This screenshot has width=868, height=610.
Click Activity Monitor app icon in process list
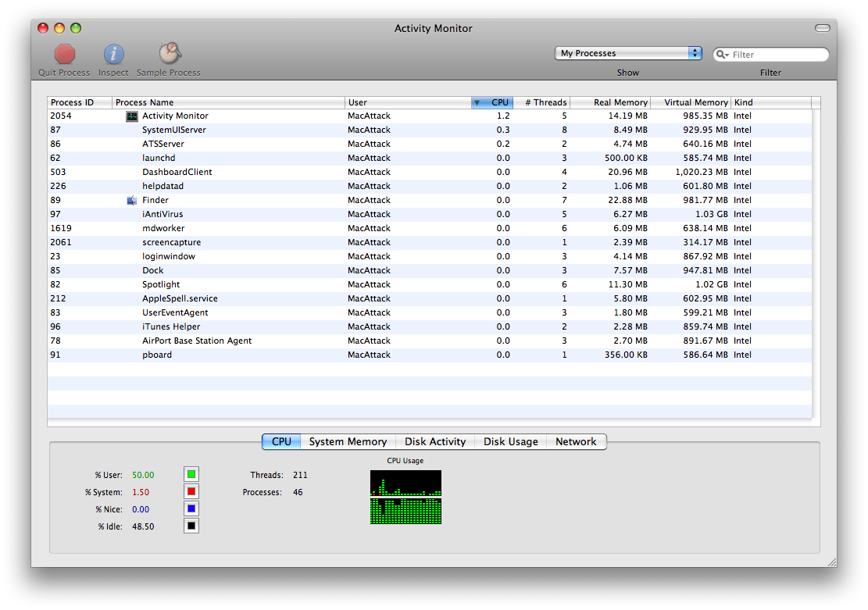(132, 116)
